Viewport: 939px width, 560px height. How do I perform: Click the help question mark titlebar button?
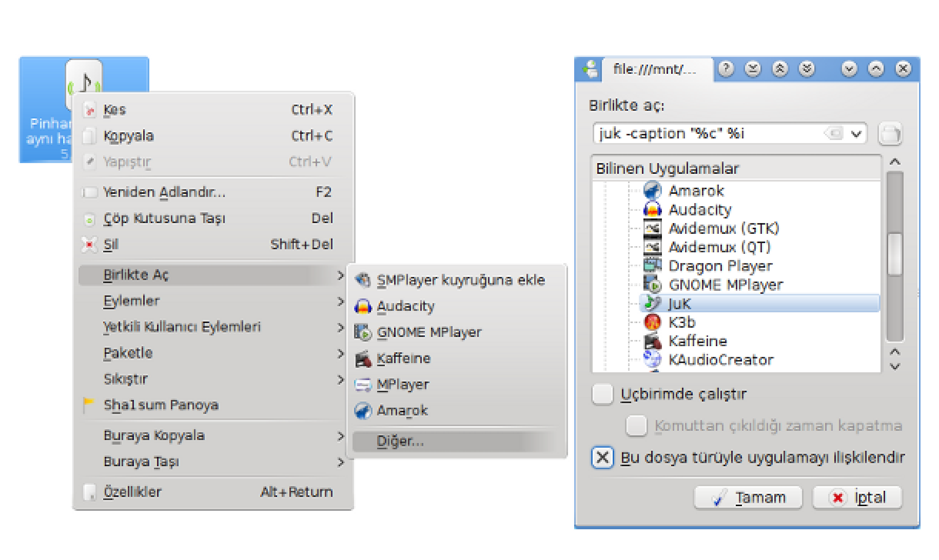click(x=726, y=69)
